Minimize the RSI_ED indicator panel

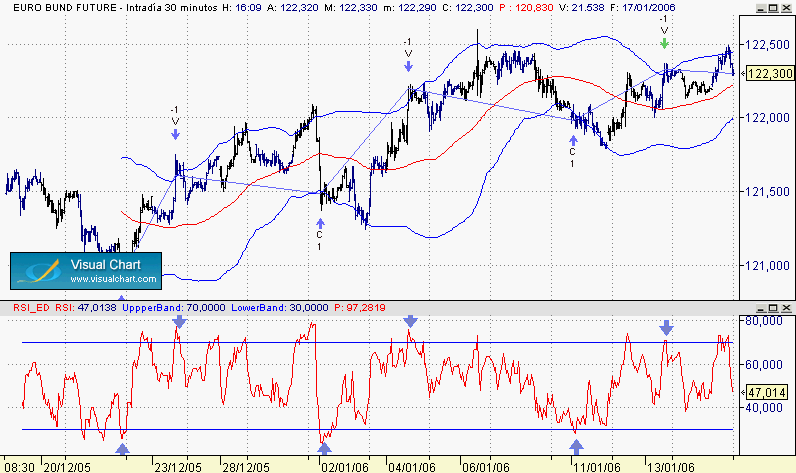point(760,308)
